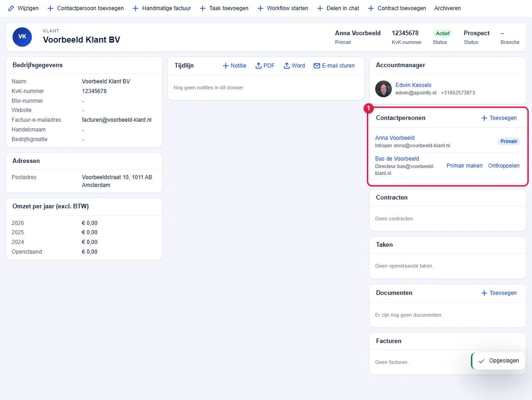Click the Voorbeeld Klant BV page title
532x400 pixels.
pos(81,40)
